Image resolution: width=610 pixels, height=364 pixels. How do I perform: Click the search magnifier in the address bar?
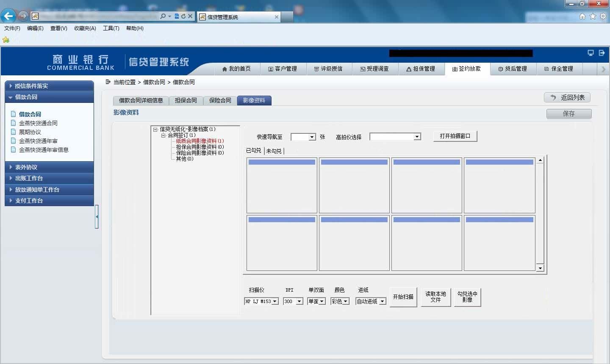tap(163, 16)
